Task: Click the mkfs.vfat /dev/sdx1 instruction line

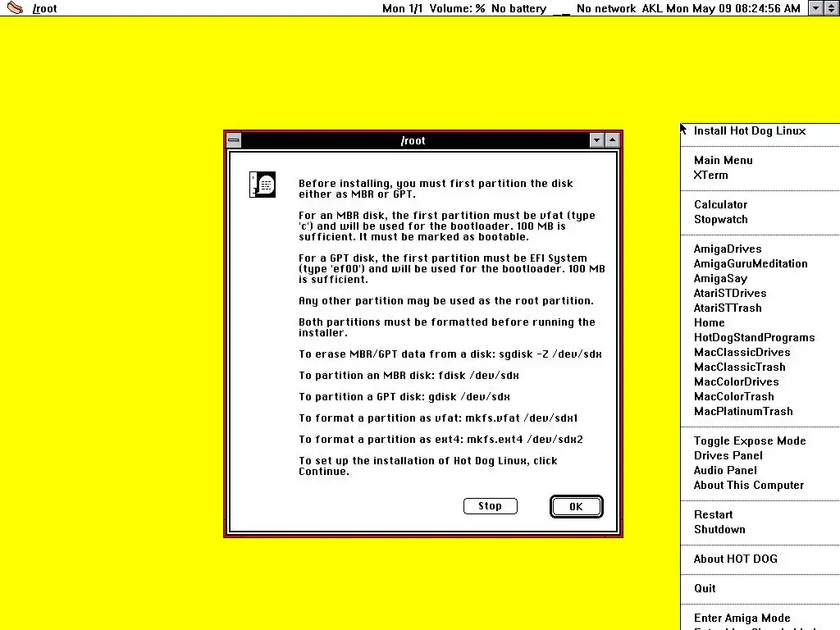Action: click(x=438, y=418)
